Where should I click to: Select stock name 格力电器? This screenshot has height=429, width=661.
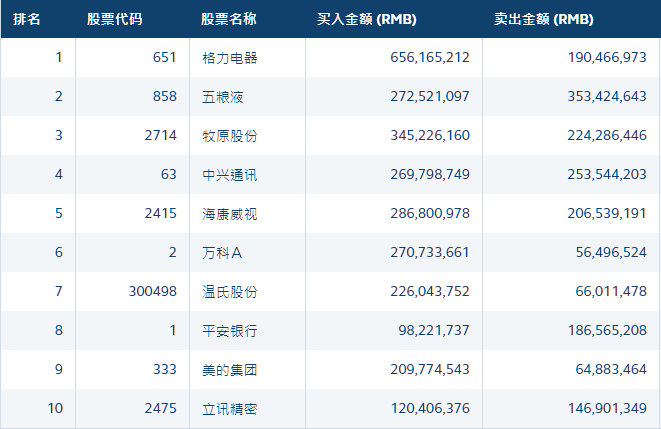coord(230,58)
